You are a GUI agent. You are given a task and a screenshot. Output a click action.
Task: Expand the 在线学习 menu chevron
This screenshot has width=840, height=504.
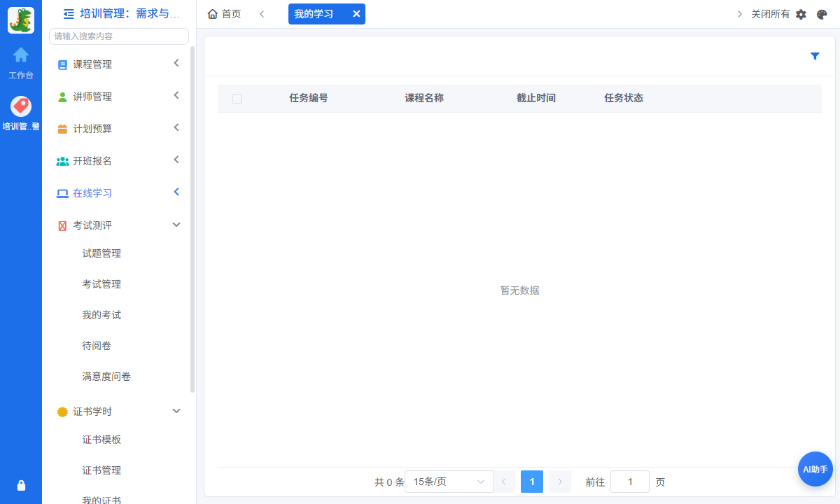click(x=176, y=192)
